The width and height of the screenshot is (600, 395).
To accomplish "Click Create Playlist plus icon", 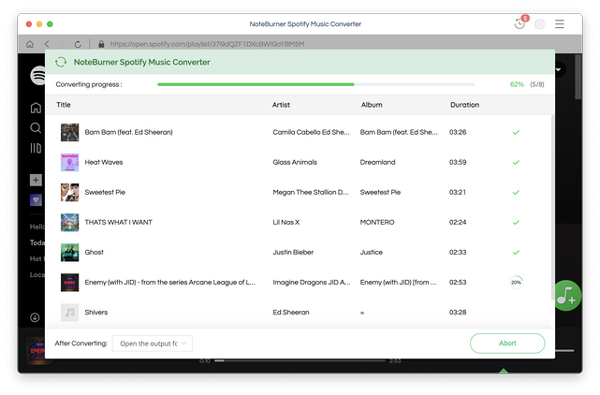I will 36,180.
